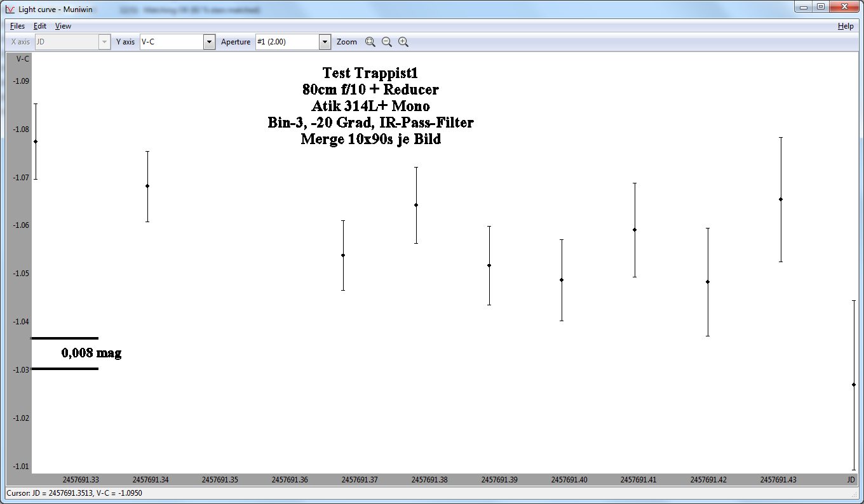This screenshot has width=864, height=504.
Task: Open the Files menu
Action: (x=17, y=26)
